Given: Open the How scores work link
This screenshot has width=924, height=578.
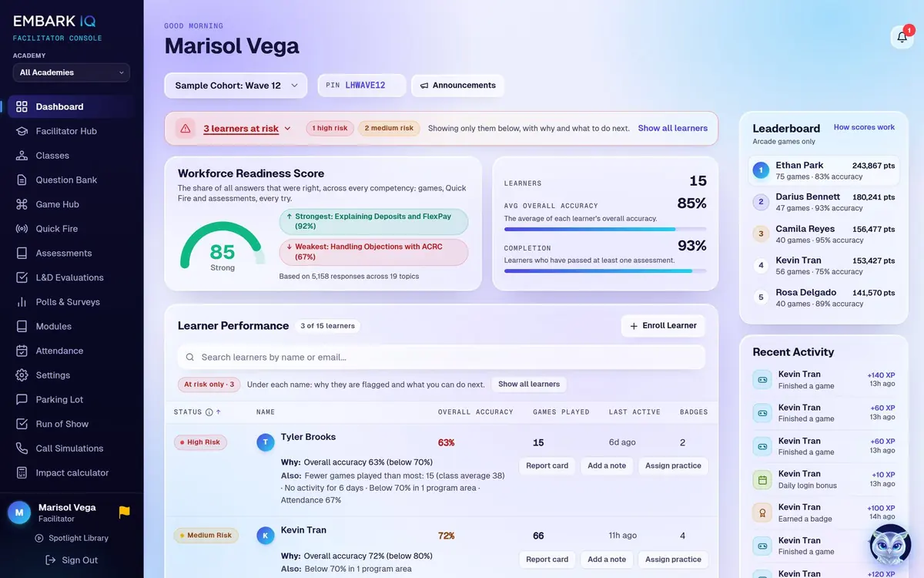Looking at the screenshot, I should [x=864, y=127].
